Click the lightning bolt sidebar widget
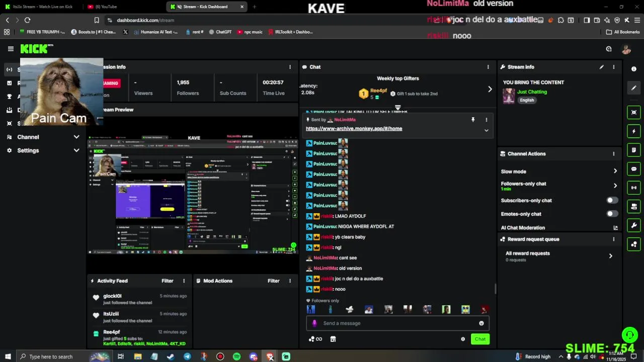644x362 pixels. (x=634, y=131)
